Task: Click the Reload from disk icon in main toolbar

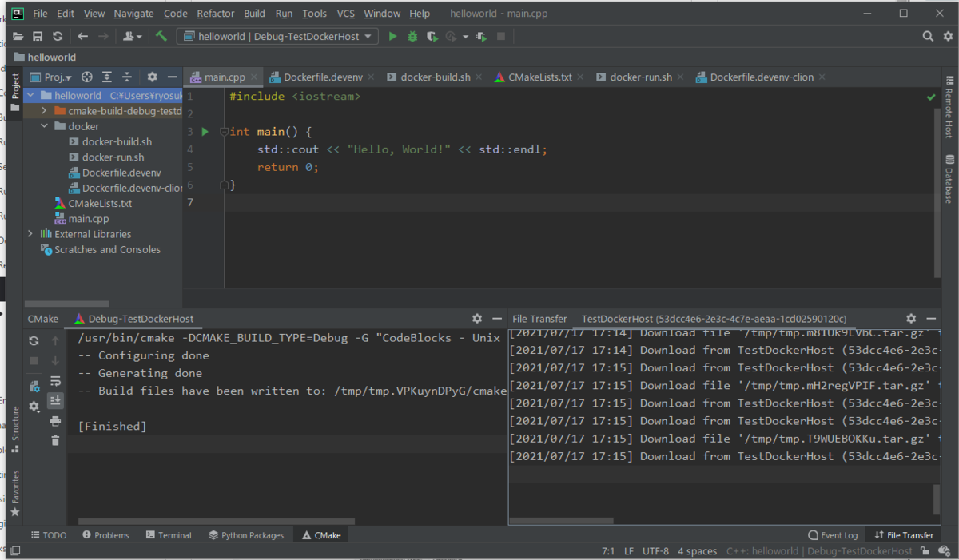Action: click(x=58, y=36)
